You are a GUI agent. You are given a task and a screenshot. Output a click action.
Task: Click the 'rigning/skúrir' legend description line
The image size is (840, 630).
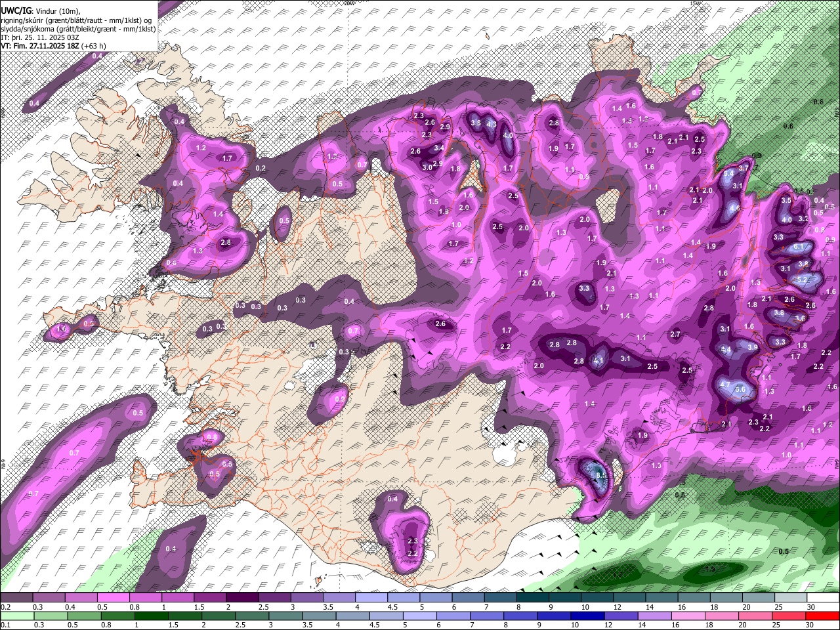(77, 20)
